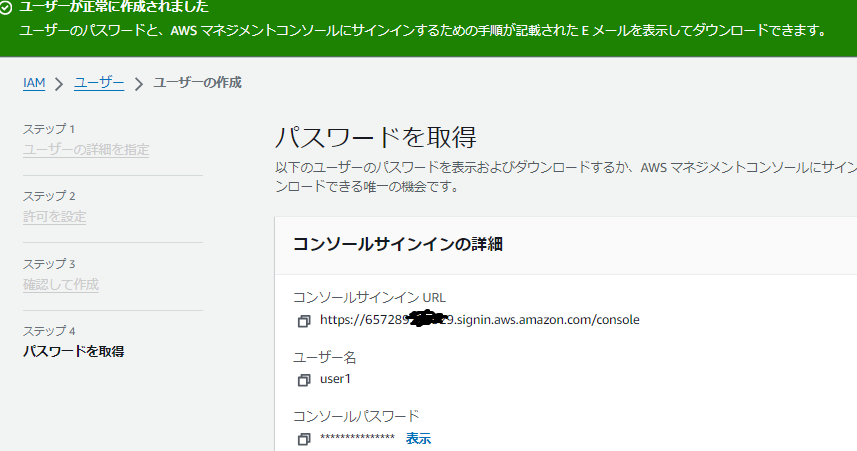857x451 pixels.
Task: Open the IAM breadcrumb link
Action: click(34, 83)
